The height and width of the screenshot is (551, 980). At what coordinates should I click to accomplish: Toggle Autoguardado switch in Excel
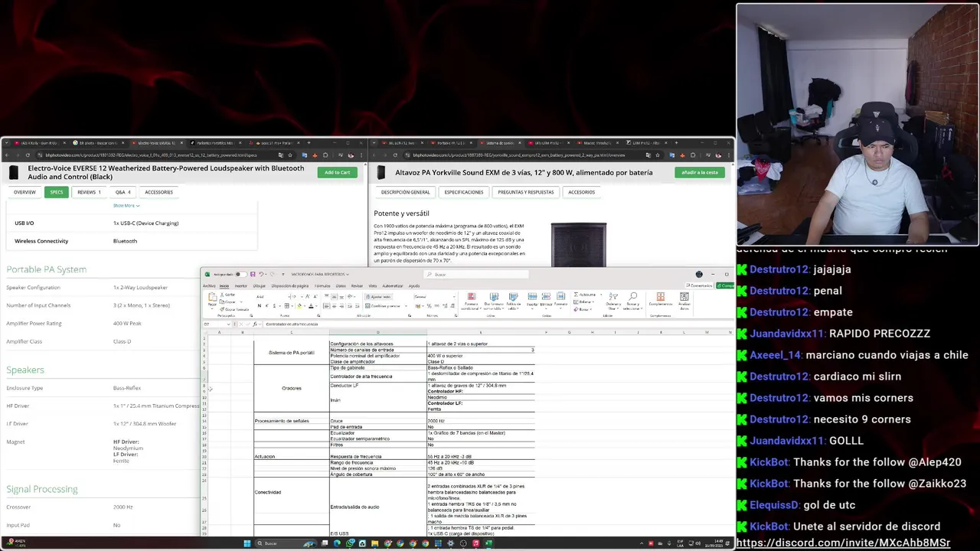(x=241, y=274)
